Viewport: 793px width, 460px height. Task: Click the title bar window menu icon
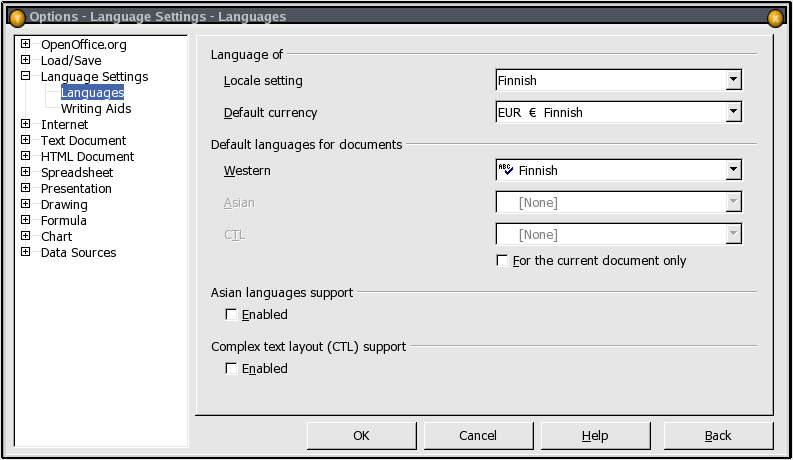[x=17, y=18]
